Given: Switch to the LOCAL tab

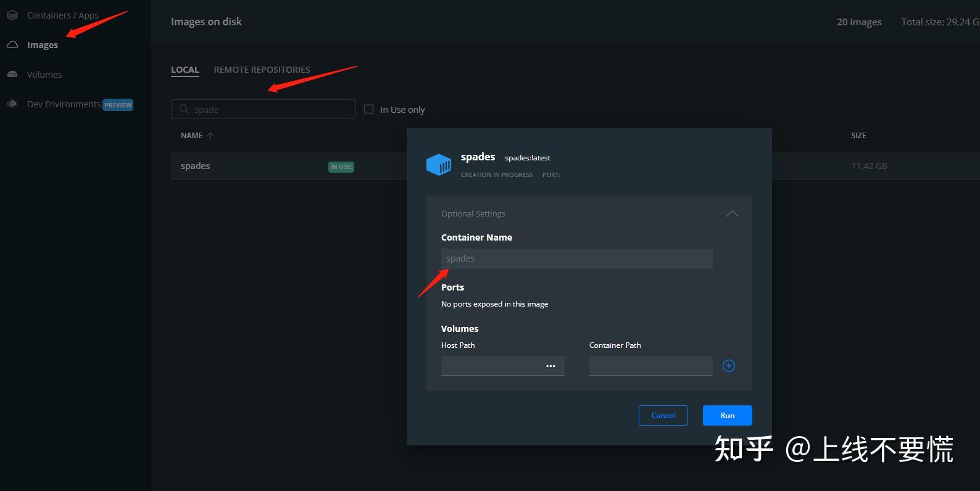Looking at the screenshot, I should [185, 70].
